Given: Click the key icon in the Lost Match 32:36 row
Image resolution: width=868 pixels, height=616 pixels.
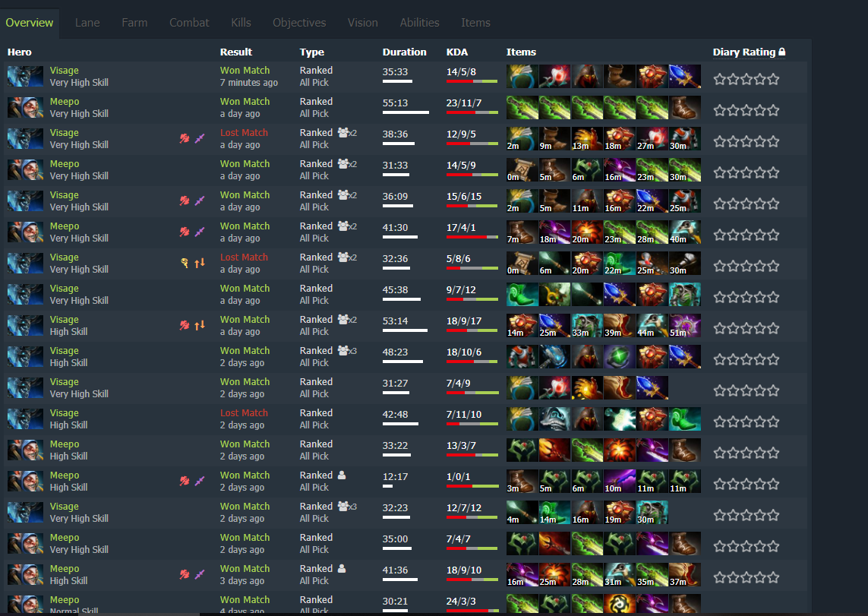Looking at the screenshot, I should pos(185,263).
